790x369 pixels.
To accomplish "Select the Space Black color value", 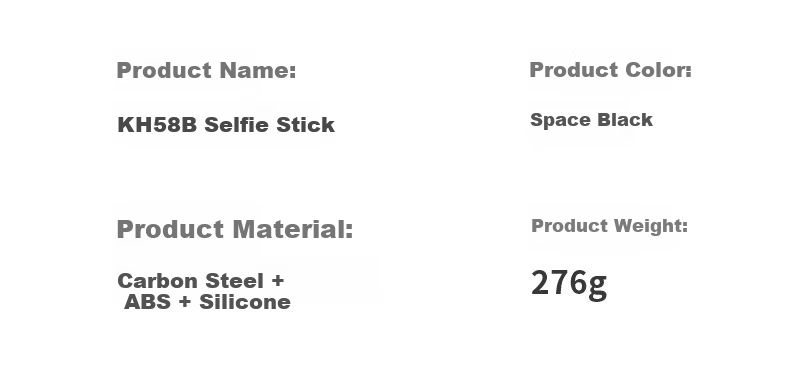I will pos(591,120).
